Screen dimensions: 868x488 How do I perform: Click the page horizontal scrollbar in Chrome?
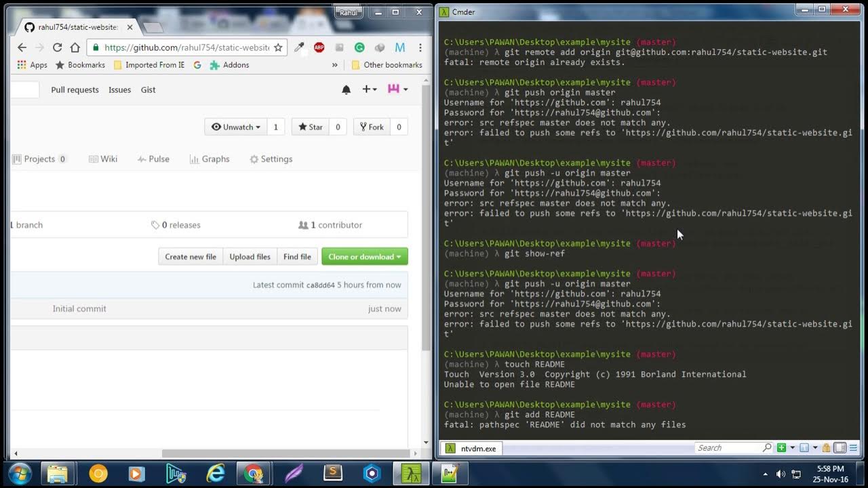pos(286,453)
